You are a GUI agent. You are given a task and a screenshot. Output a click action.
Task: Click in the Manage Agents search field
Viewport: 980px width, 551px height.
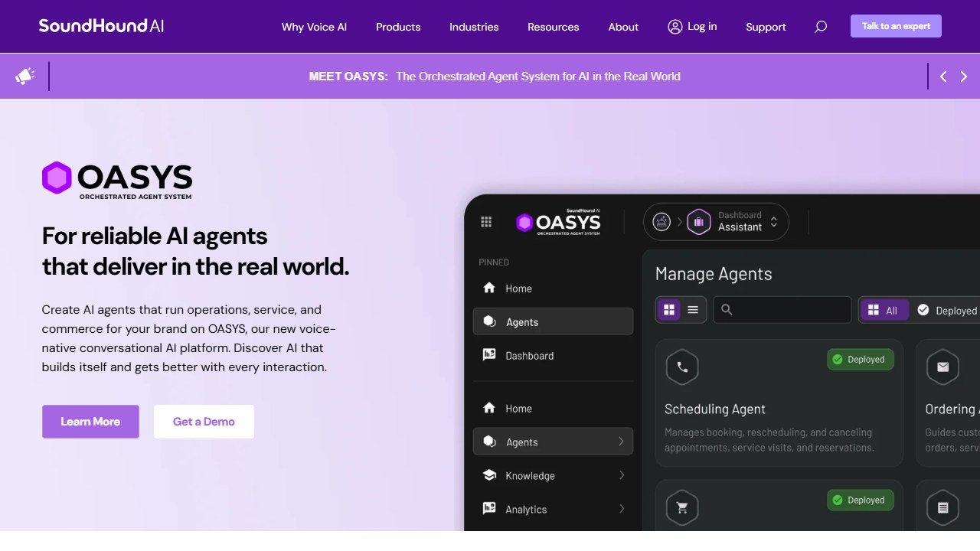(782, 310)
